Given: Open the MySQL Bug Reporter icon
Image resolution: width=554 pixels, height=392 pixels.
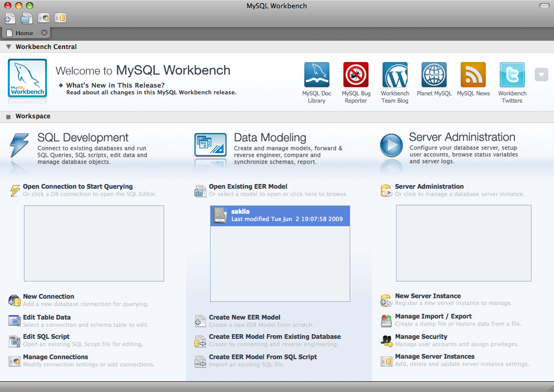Looking at the screenshot, I should pos(356,75).
